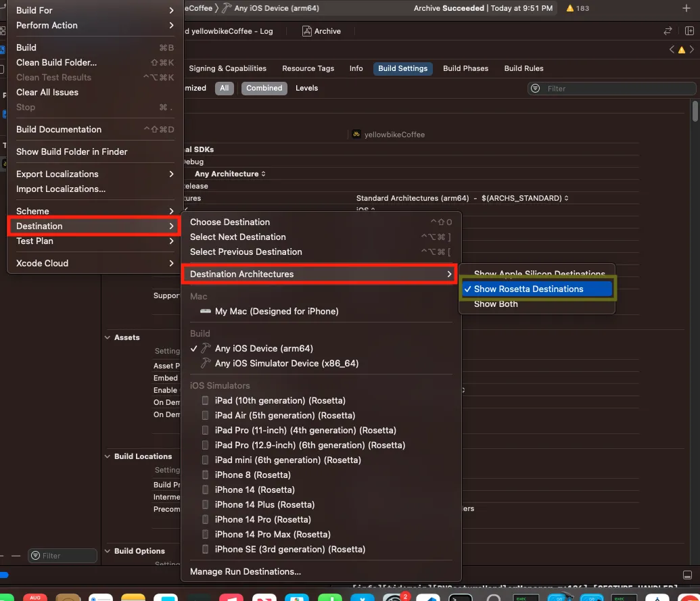Select Any iOS Simulator Device (x86_64)
The height and width of the screenshot is (601, 700).
(321, 363)
